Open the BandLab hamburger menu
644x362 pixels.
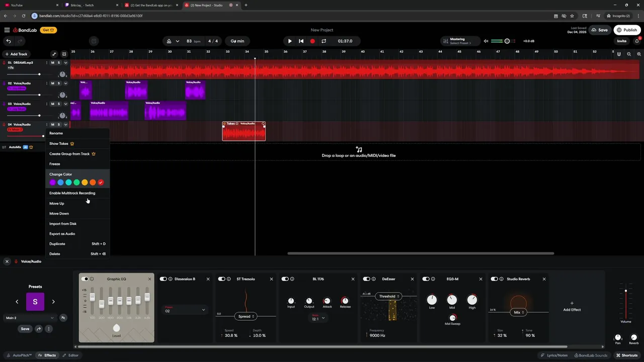pyautogui.click(x=7, y=30)
